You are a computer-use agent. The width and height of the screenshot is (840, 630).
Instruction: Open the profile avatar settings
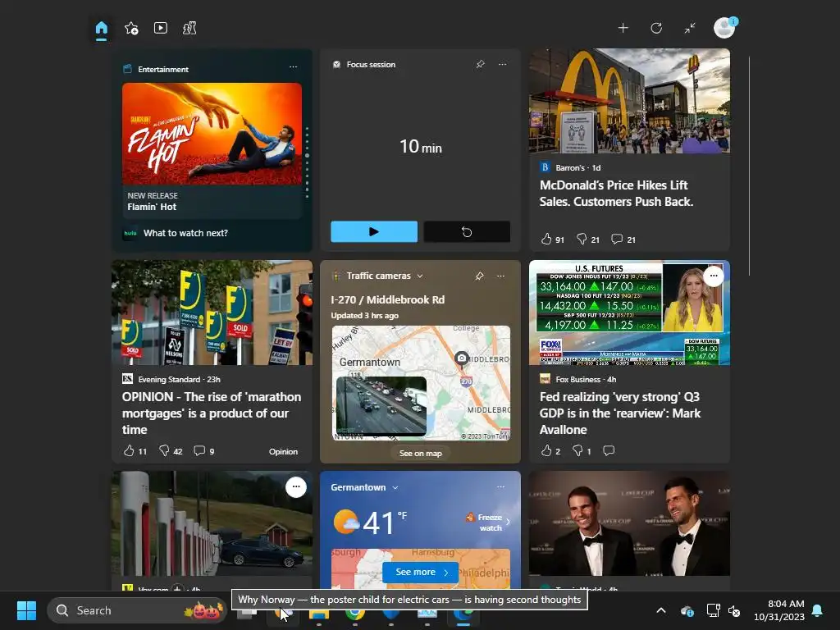coord(724,27)
